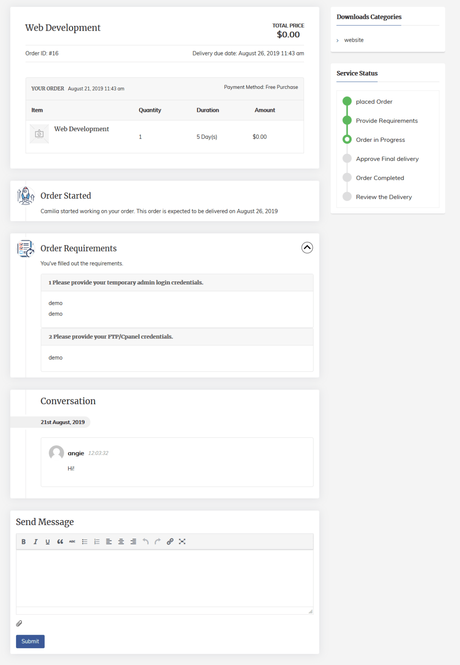460x665 pixels.
Task: Collapse the Order Requirements section
Action: 307,248
